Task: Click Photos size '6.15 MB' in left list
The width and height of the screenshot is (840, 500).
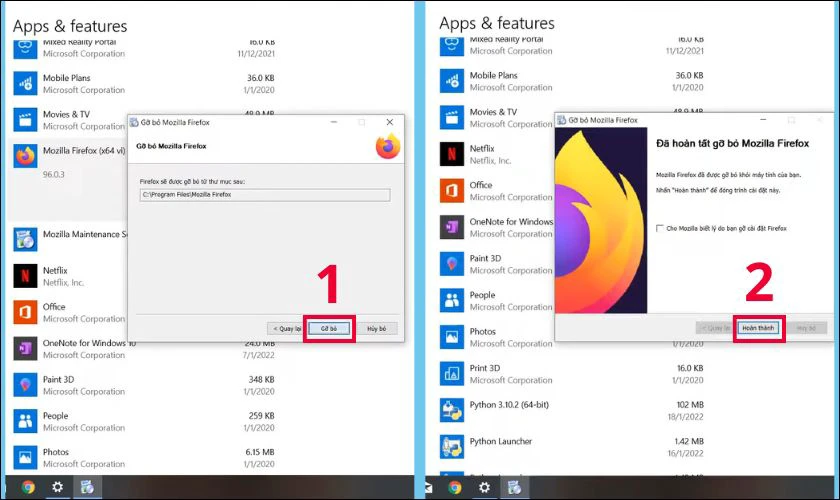Action: pyautogui.click(x=260, y=452)
